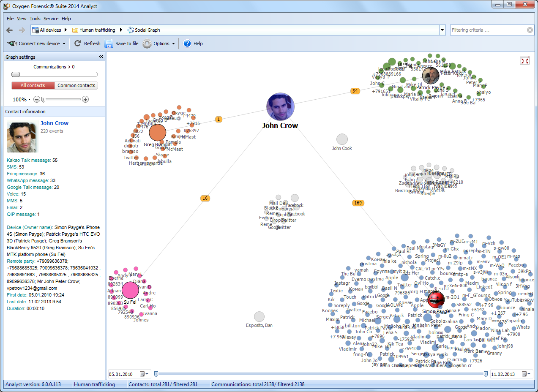This screenshot has height=392, width=538.
Task: Open the start date 05.01.2010 calendar dropdown
Action: pyautogui.click(x=145, y=374)
